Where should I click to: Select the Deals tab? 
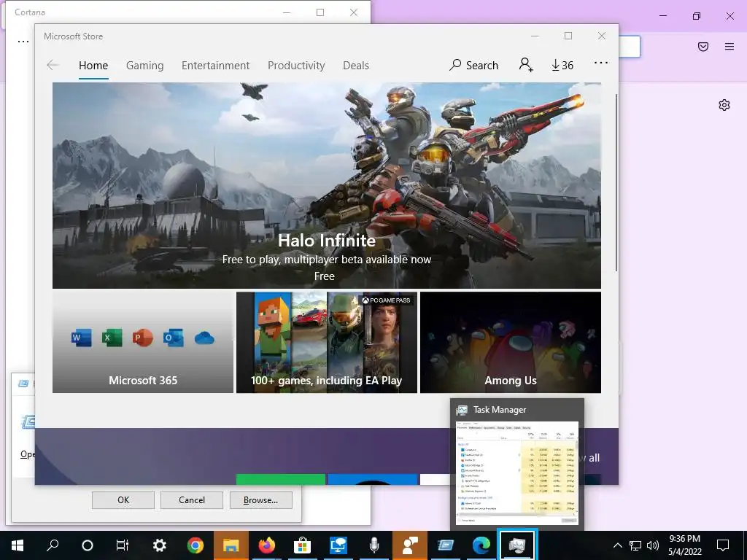(356, 65)
